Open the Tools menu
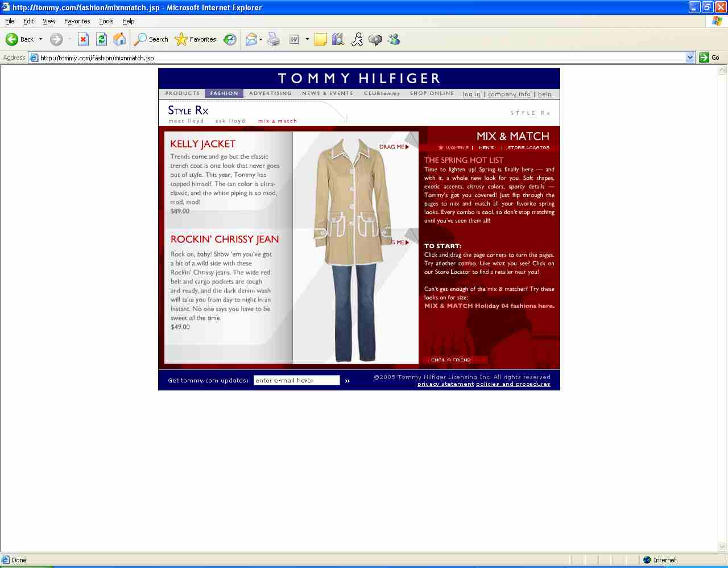Viewport: 728px width, 568px height. (106, 21)
